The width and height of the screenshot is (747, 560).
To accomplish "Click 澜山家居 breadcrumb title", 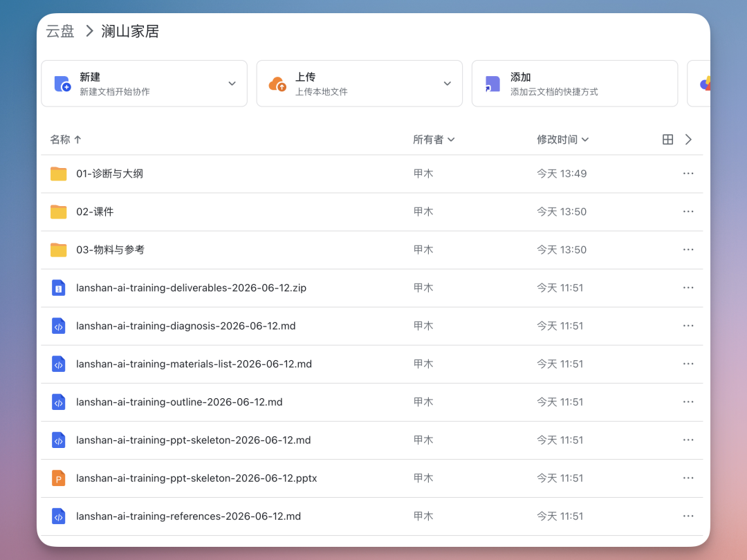I will click(130, 31).
